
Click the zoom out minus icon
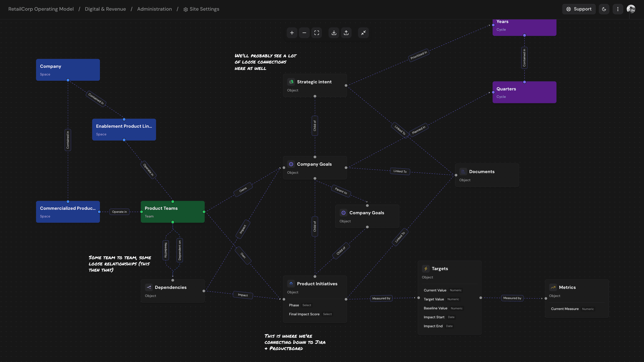click(x=304, y=33)
